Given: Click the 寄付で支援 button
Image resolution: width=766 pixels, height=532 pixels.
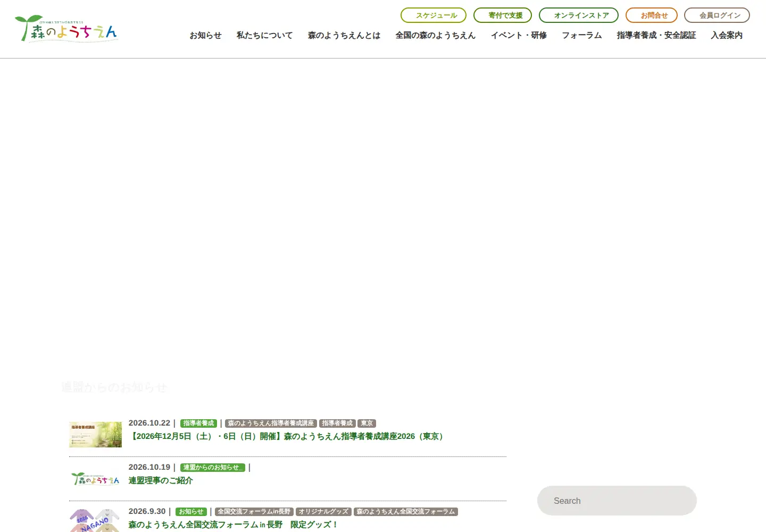Looking at the screenshot, I should coord(503,15).
